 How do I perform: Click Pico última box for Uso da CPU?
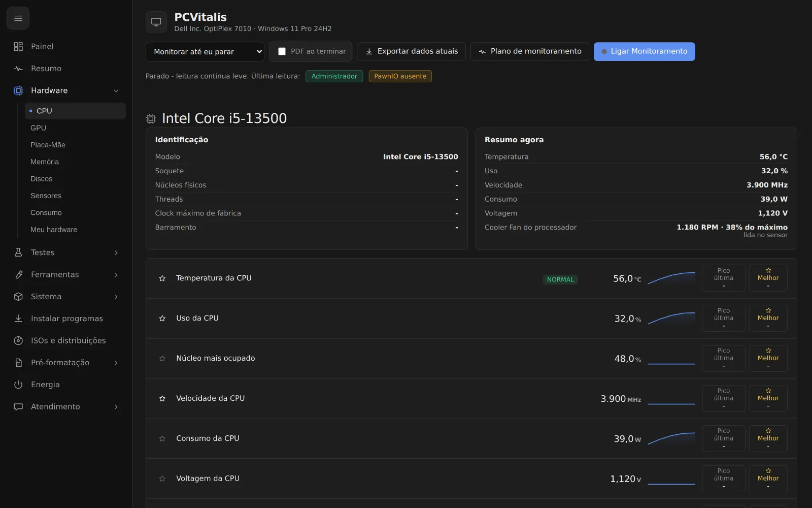pos(724,319)
